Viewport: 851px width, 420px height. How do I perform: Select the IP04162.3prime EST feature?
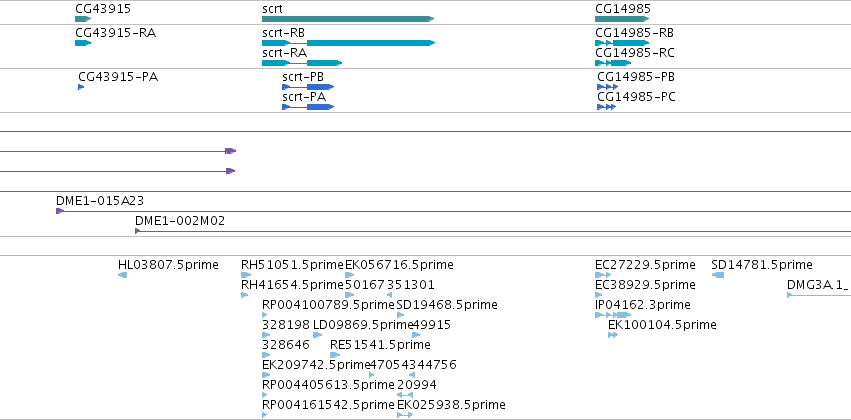[613, 315]
